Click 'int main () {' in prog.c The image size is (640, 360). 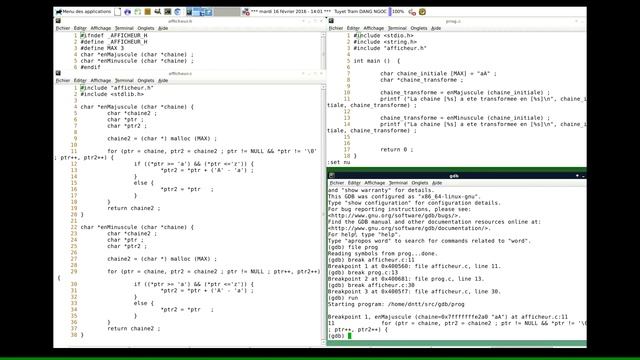tap(377, 61)
